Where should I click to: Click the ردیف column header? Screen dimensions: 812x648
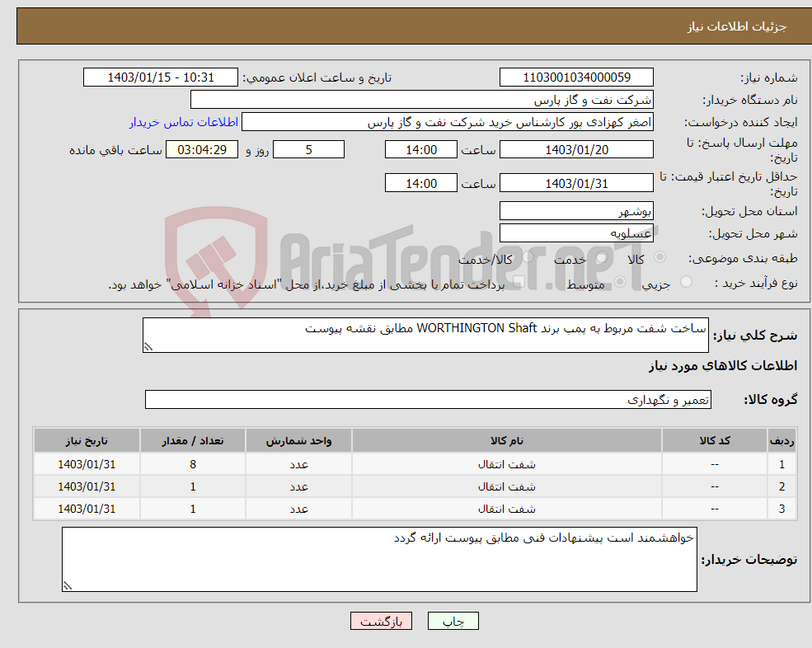781,440
